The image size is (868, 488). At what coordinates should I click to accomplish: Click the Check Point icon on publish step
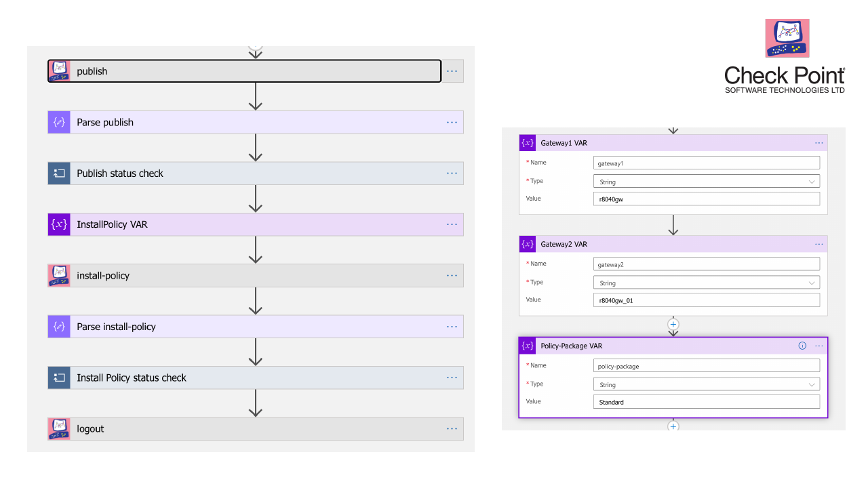60,71
